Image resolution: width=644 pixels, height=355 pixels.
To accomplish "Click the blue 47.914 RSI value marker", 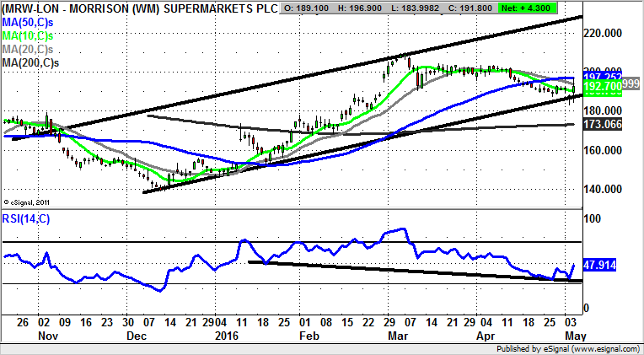I will pos(600,265).
